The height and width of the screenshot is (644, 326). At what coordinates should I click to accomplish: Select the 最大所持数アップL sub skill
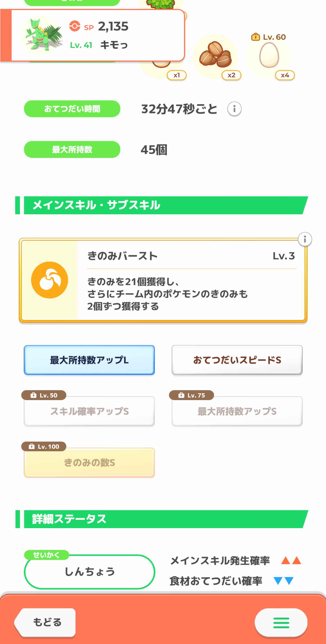pyautogui.click(x=89, y=360)
